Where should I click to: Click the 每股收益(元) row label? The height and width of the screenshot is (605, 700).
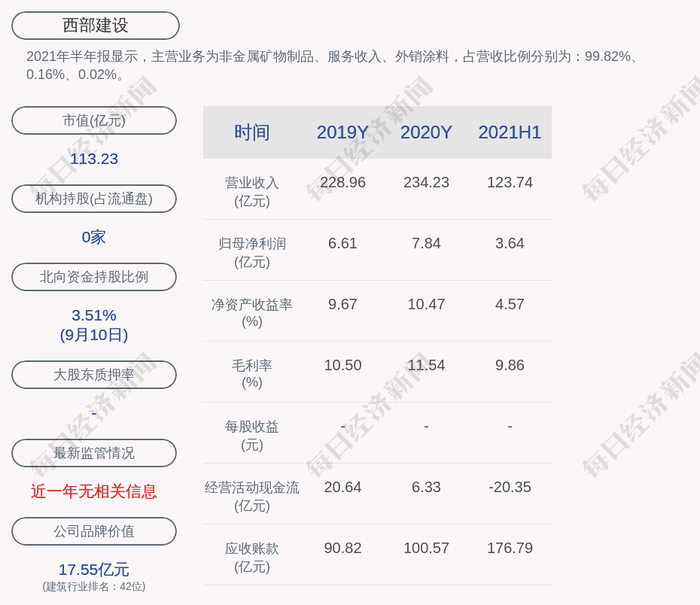click(x=252, y=436)
